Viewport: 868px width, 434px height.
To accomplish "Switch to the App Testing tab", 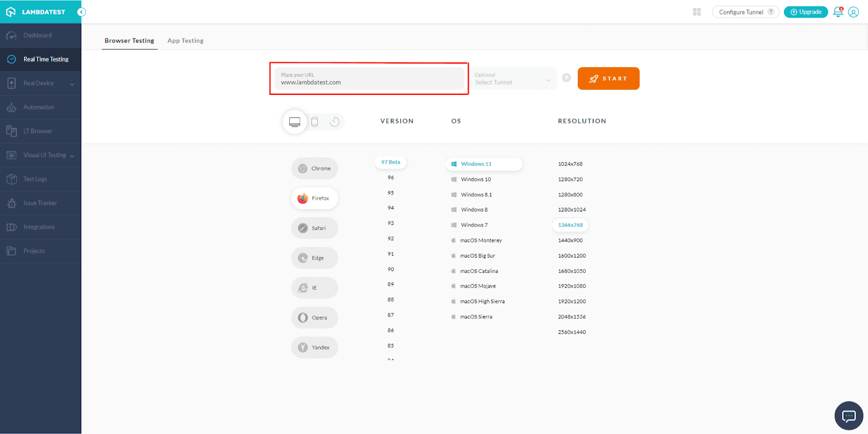I will pyautogui.click(x=186, y=41).
